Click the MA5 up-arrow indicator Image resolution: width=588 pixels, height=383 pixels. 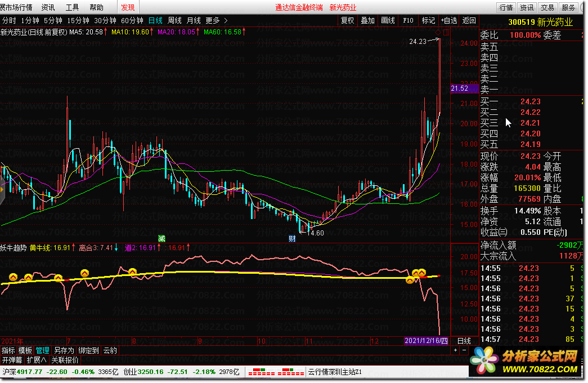tap(105, 32)
